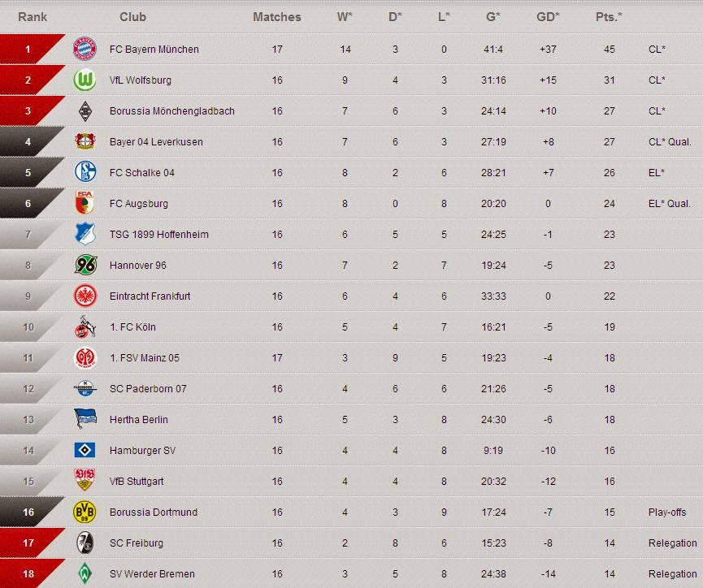
Task: Open the FC Schalke 04 logo
Action: click(x=85, y=173)
